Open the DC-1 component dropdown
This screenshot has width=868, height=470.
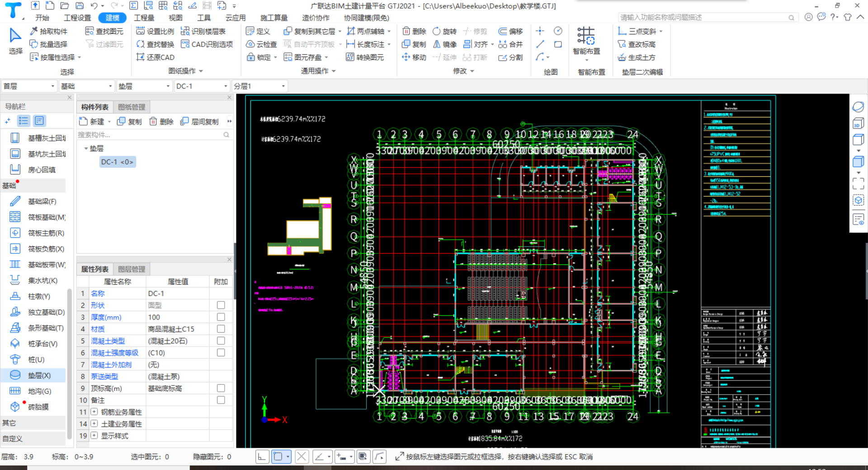[x=202, y=86]
